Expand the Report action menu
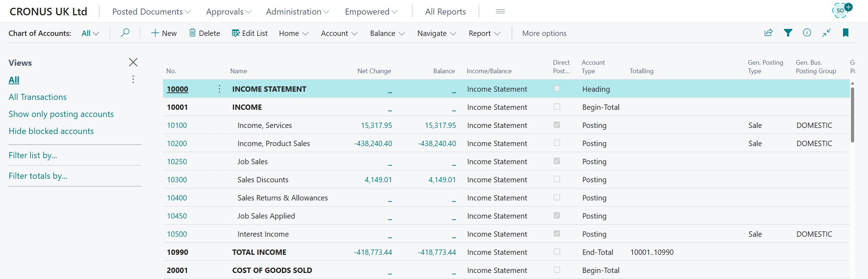Viewport: 868px width, 279px height. coord(484,33)
